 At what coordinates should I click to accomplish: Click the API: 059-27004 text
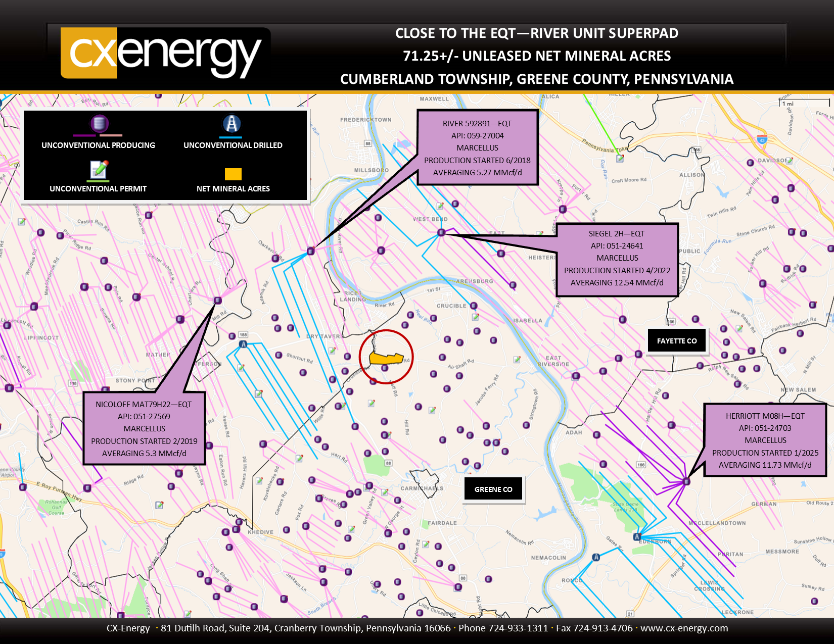(x=477, y=135)
